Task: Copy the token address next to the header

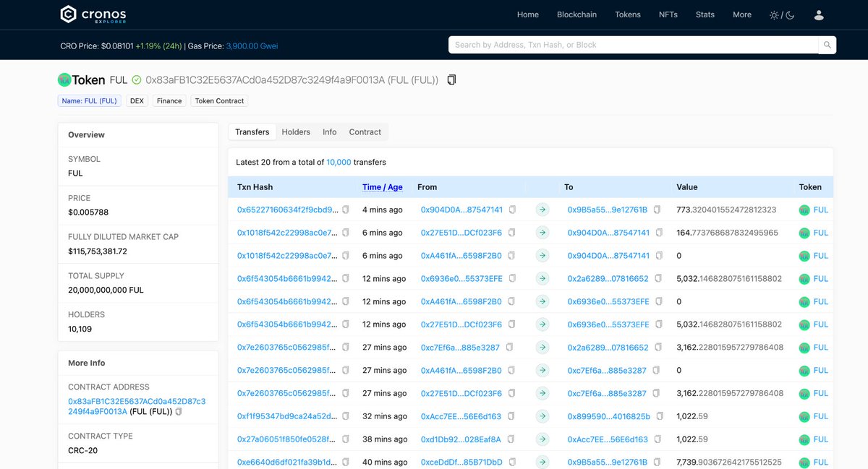Action: pyautogui.click(x=451, y=79)
